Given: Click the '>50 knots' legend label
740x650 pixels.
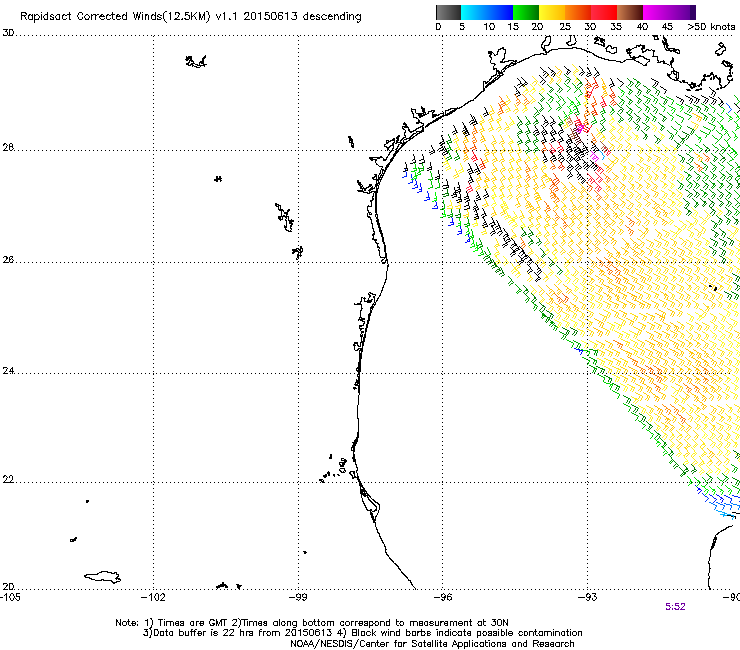Looking at the screenshot, I should (711, 27).
